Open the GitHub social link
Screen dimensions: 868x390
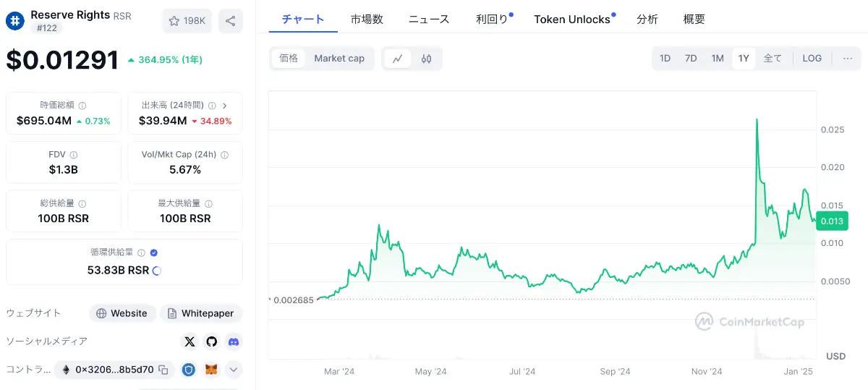click(x=211, y=342)
